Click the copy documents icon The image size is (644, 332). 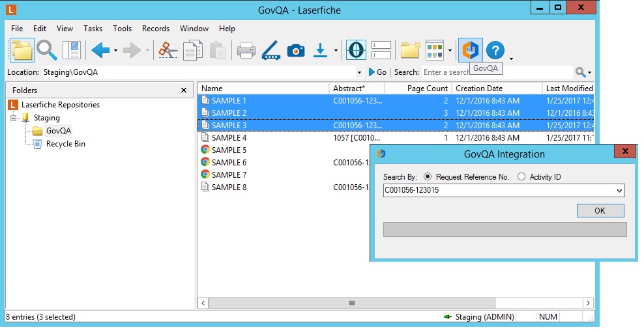pyautogui.click(x=193, y=50)
